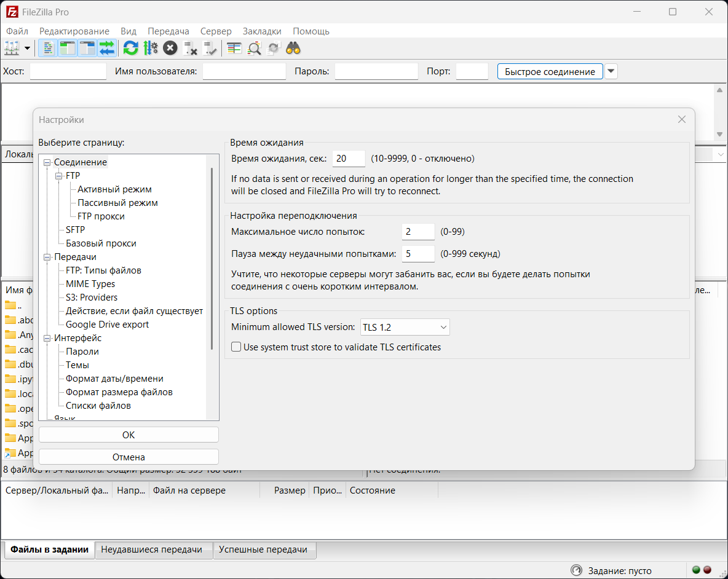Open the directory listing filters icon
Image resolution: width=728 pixels, height=579 pixels.
pos(234,48)
